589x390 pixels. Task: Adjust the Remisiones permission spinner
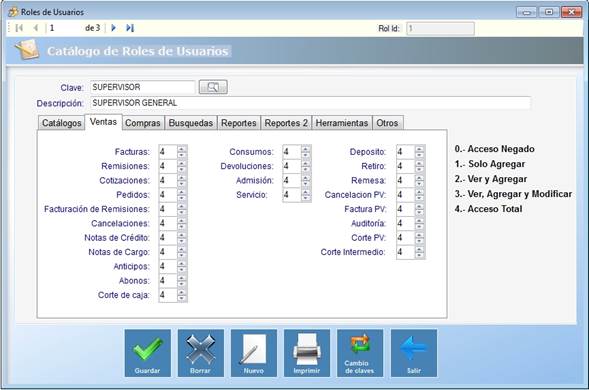173,166
